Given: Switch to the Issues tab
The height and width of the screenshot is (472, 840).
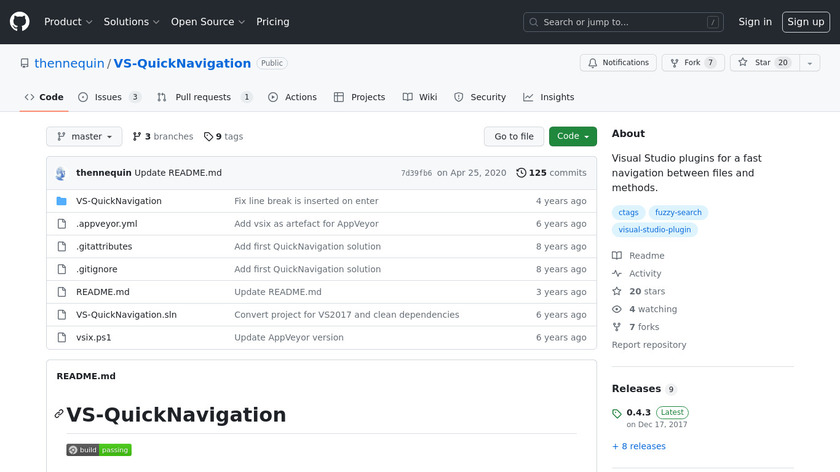Looking at the screenshot, I should [x=109, y=97].
